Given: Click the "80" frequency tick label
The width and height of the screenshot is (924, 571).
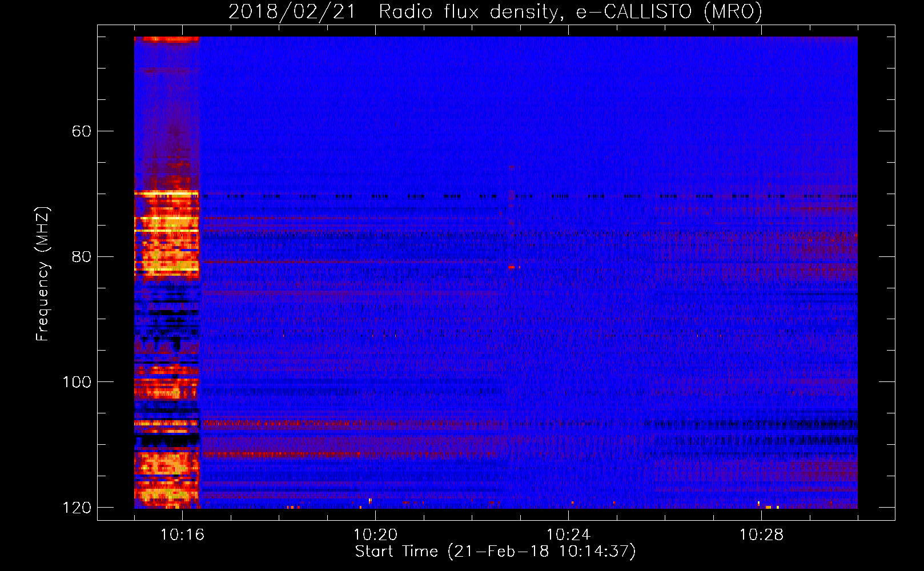Looking at the screenshot, I should coord(82,256).
